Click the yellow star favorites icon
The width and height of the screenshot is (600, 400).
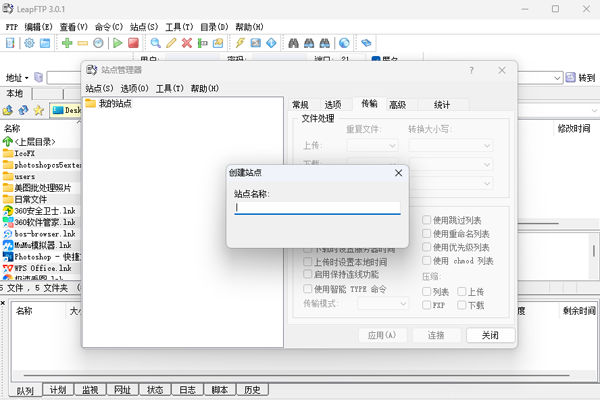38,110
